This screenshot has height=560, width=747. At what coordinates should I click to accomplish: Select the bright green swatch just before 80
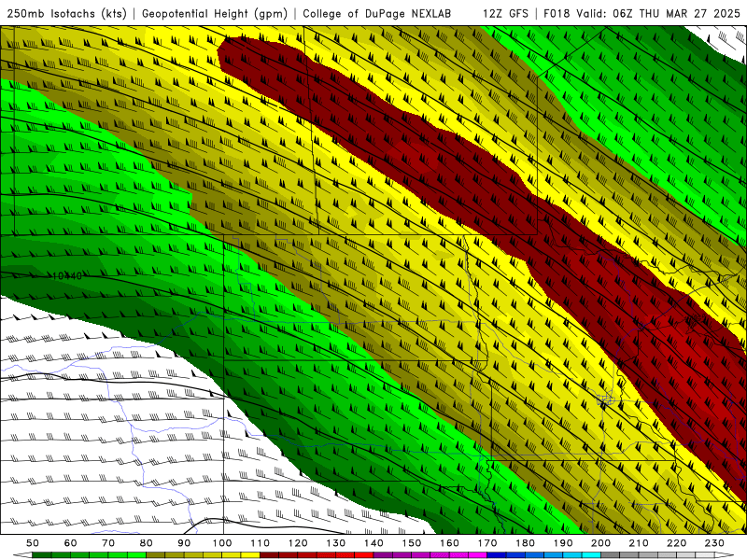point(136,554)
